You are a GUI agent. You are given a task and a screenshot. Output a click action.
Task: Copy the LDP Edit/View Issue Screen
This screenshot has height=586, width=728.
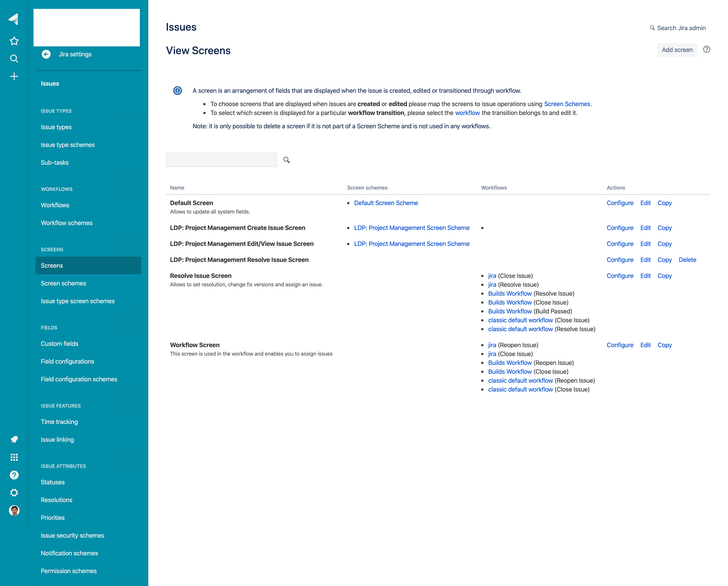(x=665, y=244)
